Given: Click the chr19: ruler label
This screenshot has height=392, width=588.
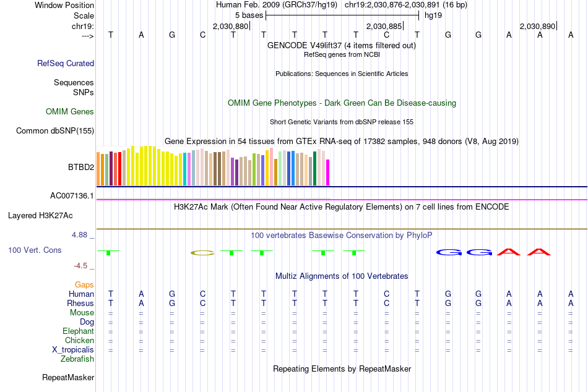Looking at the screenshot, I should coord(82,26).
